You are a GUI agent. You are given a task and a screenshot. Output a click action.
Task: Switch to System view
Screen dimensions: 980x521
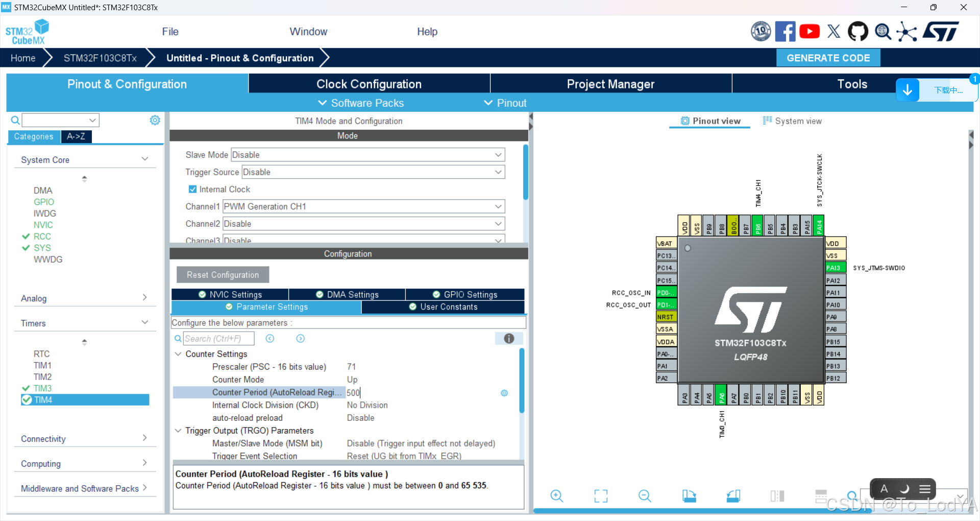792,121
